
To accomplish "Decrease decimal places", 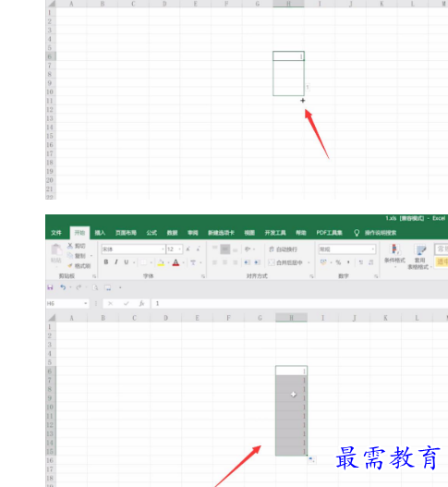I will coord(371,262).
